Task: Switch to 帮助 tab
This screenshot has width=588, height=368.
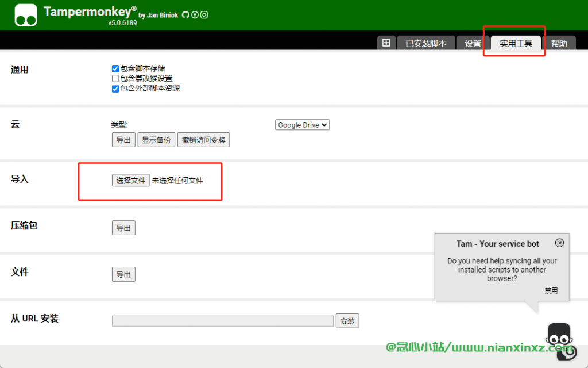Action: (x=559, y=43)
